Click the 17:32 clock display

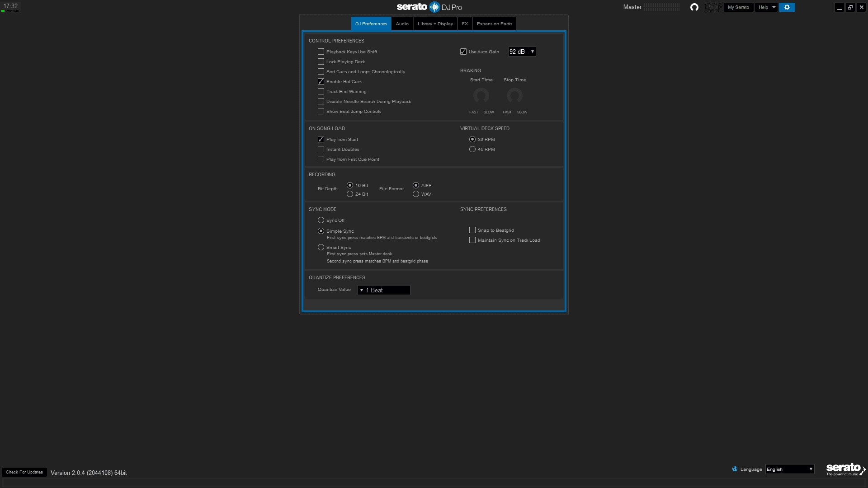tap(11, 6)
